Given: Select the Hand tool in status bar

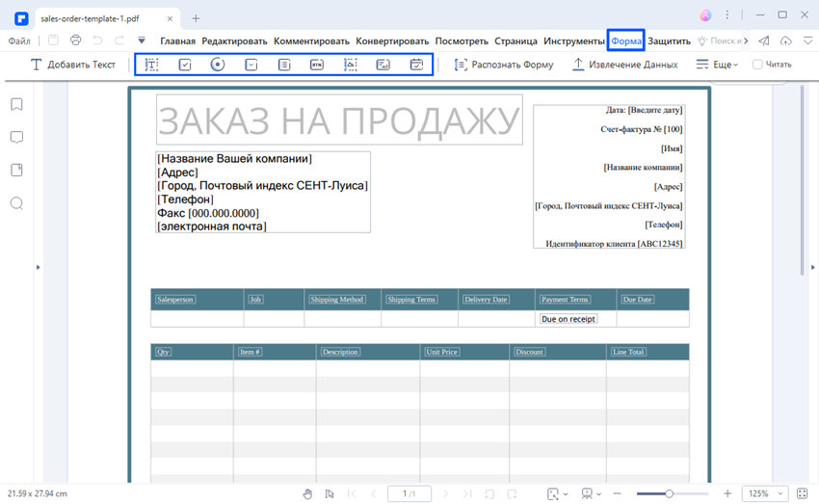Looking at the screenshot, I should coord(307,493).
